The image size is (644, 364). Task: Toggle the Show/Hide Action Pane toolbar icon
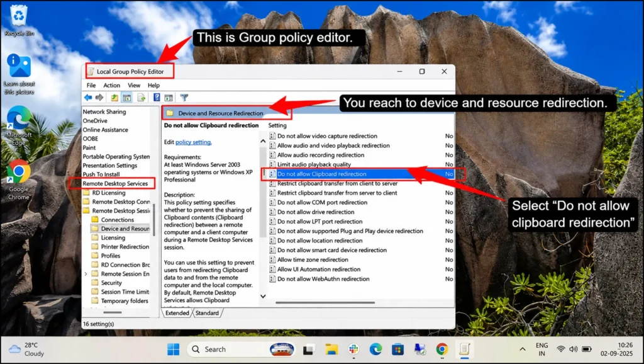point(169,98)
